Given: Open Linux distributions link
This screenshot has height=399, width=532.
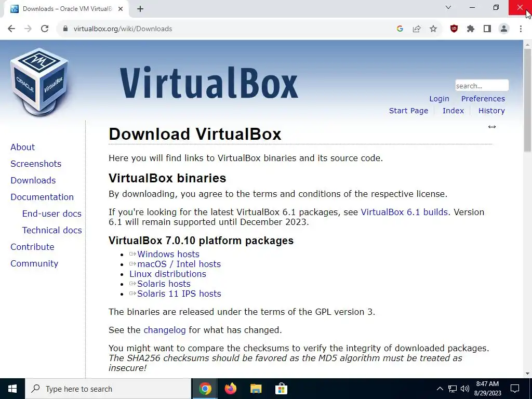Looking at the screenshot, I should (x=168, y=274).
